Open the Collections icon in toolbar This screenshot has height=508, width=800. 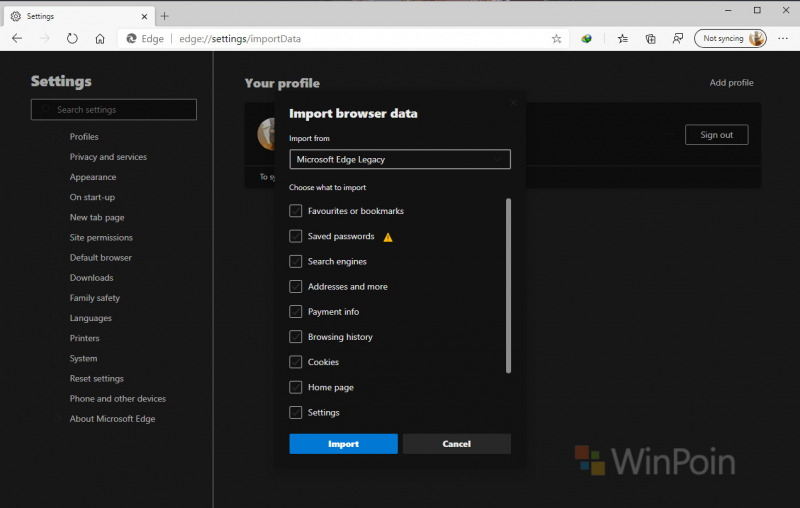coord(651,39)
